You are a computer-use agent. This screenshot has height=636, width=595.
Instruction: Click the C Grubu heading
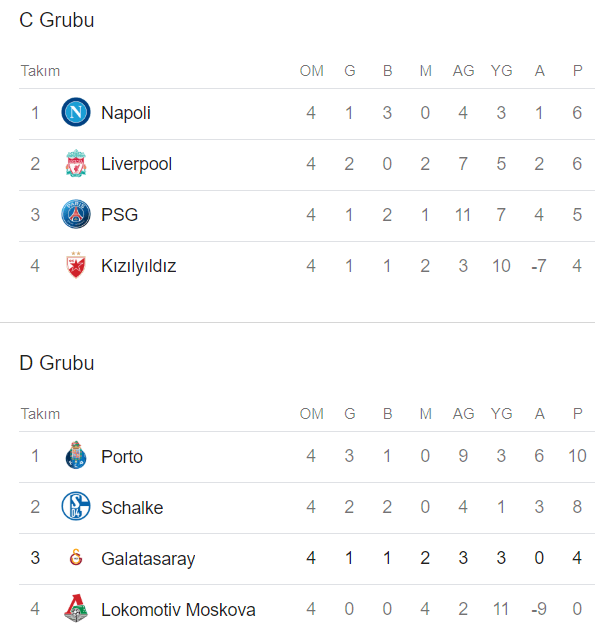(x=57, y=20)
